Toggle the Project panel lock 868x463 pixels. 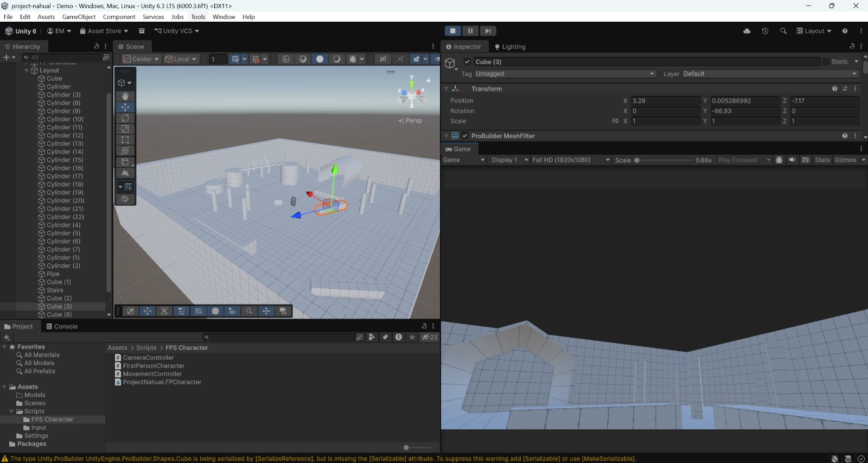click(x=424, y=326)
